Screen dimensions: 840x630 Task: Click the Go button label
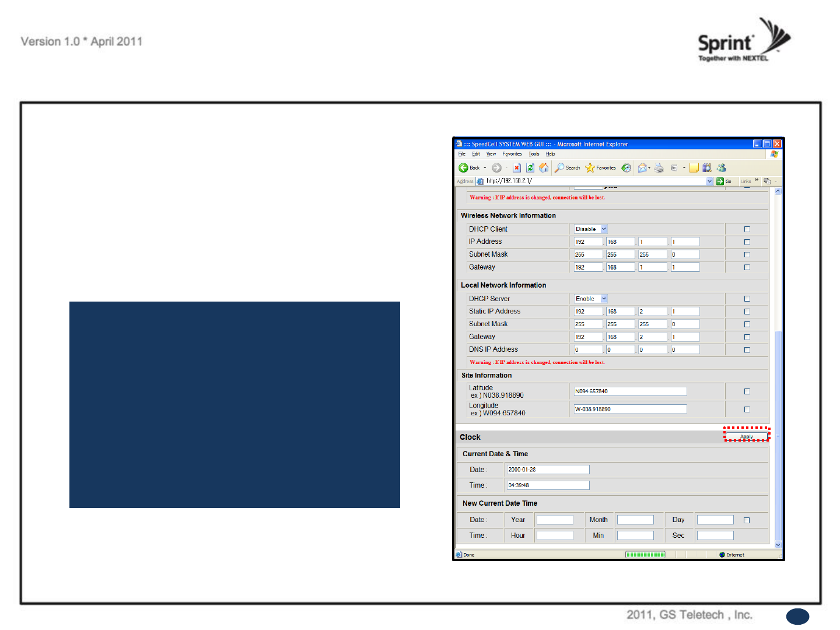[x=729, y=181]
